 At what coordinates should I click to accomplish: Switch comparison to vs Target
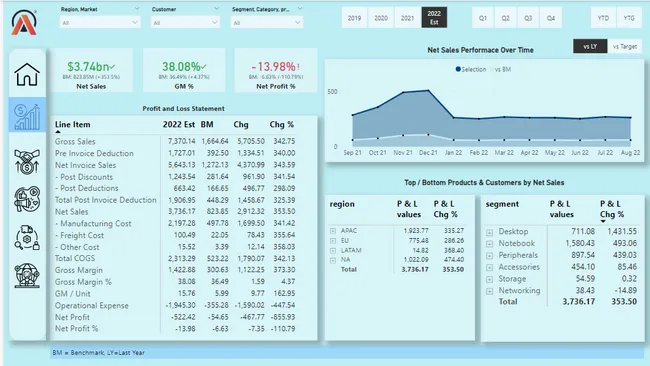tap(625, 46)
